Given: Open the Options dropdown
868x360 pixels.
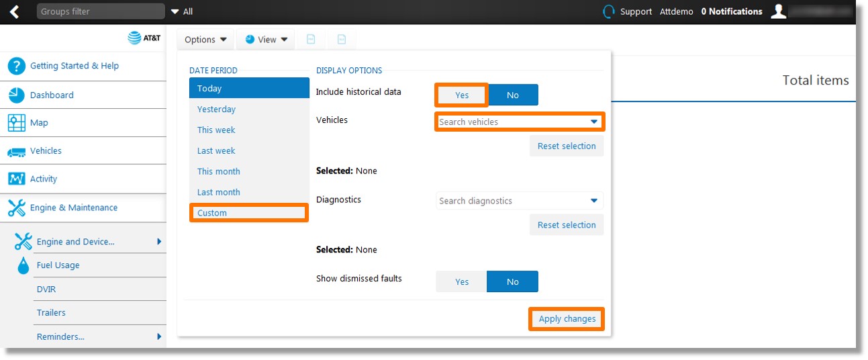Looking at the screenshot, I should coord(205,40).
